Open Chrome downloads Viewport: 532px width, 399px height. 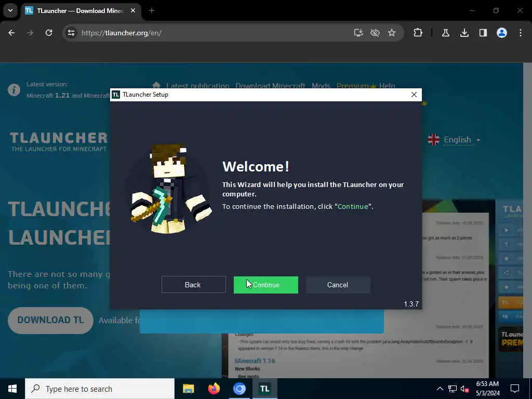[x=464, y=33]
